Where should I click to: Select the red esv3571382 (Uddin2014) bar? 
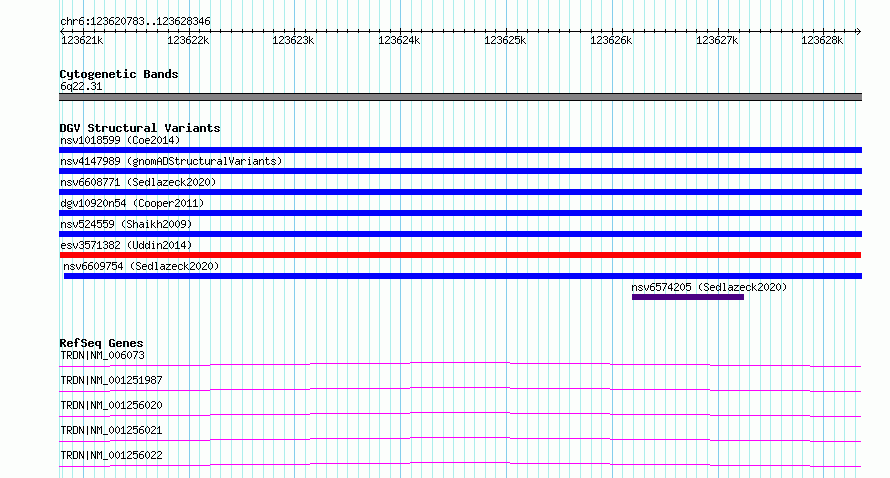click(x=460, y=255)
